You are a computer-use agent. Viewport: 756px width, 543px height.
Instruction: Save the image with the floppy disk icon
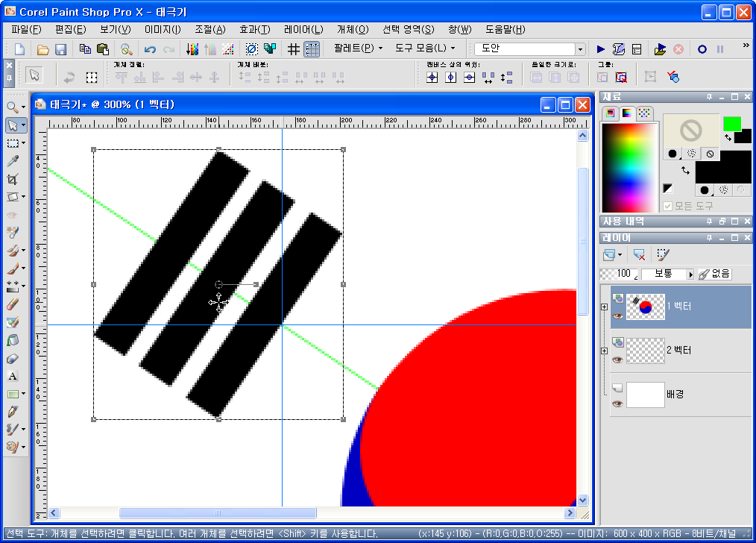[60, 49]
